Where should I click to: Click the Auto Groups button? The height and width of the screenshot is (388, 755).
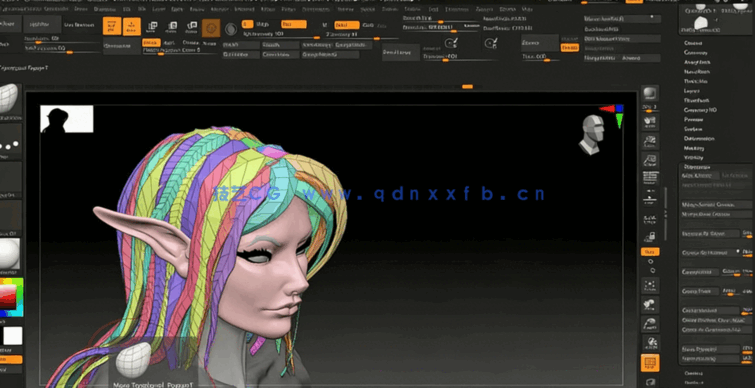point(700,176)
